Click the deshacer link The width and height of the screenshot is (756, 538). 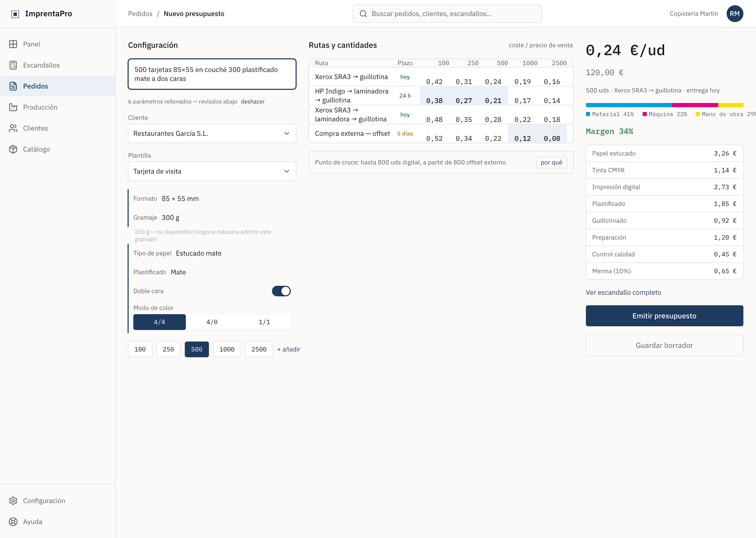pos(253,101)
